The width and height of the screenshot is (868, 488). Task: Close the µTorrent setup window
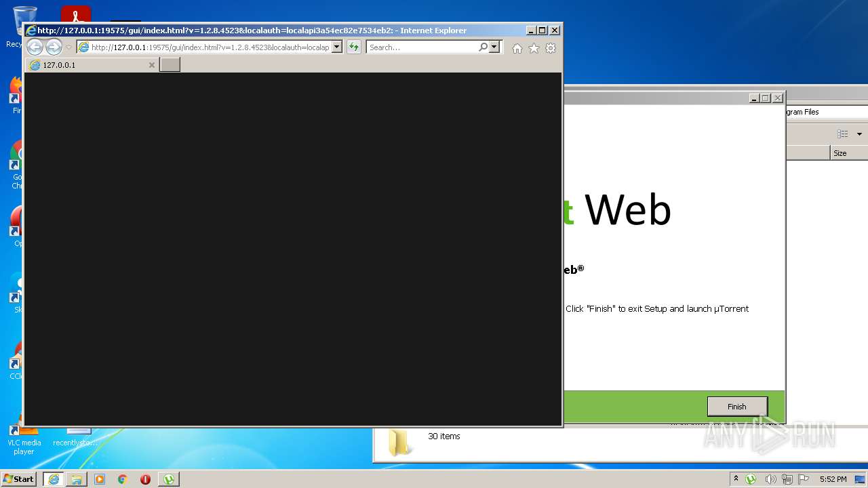point(778,98)
